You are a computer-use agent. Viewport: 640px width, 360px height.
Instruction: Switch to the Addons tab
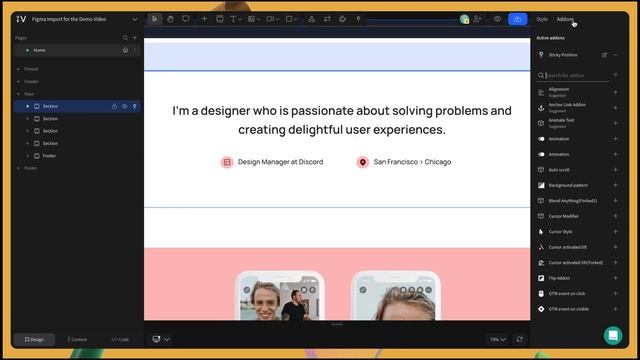(x=565, y=19)
